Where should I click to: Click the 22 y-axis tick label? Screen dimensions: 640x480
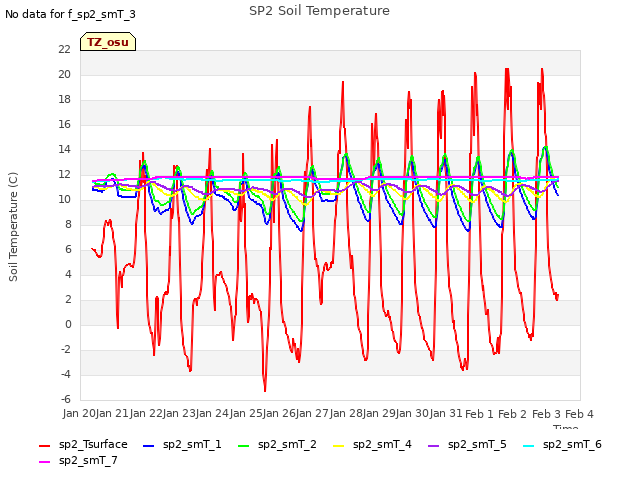point(64,49)
